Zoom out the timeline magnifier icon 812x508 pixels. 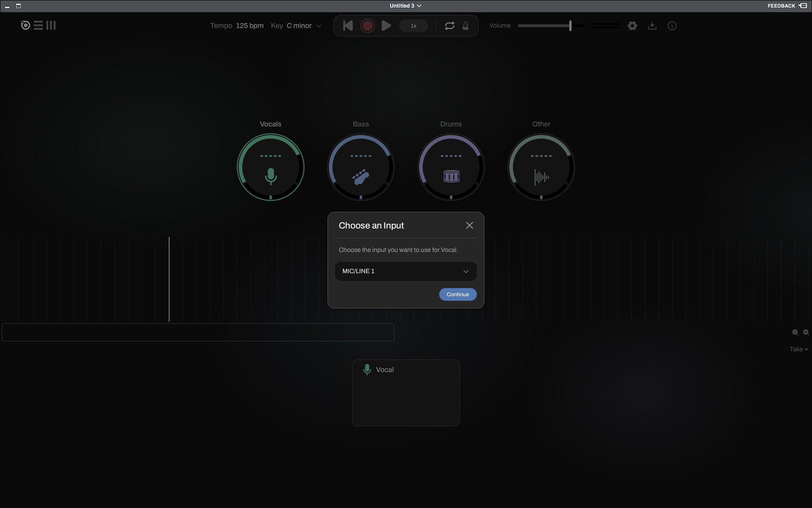pyautogui.click(x=795, y=333)
